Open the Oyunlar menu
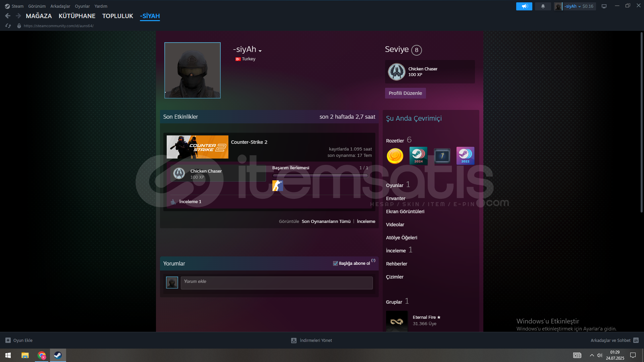The image size is (644, 362). tap(82, 6)
